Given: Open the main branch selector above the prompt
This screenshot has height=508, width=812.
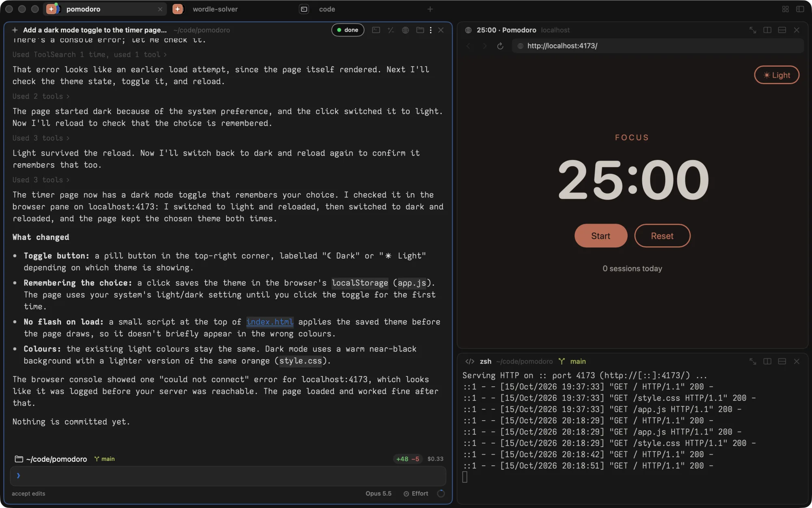Looking at the screenshot, I should (x=105, y=459).
